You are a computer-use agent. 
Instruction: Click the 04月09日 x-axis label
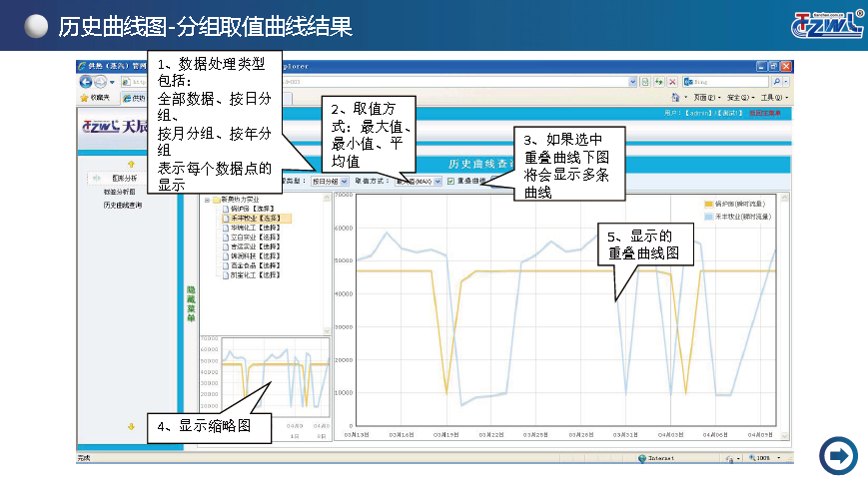pyautogui.click(x=760, y=435)
